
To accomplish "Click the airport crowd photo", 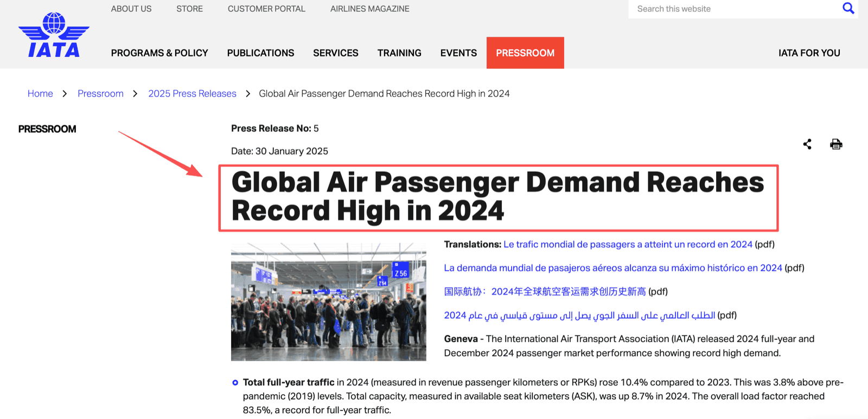I will [x=328, y=301].
